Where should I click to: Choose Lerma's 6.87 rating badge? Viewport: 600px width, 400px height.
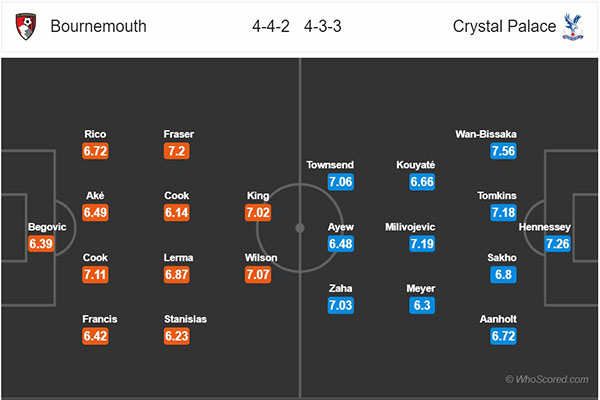click(176, 274)
